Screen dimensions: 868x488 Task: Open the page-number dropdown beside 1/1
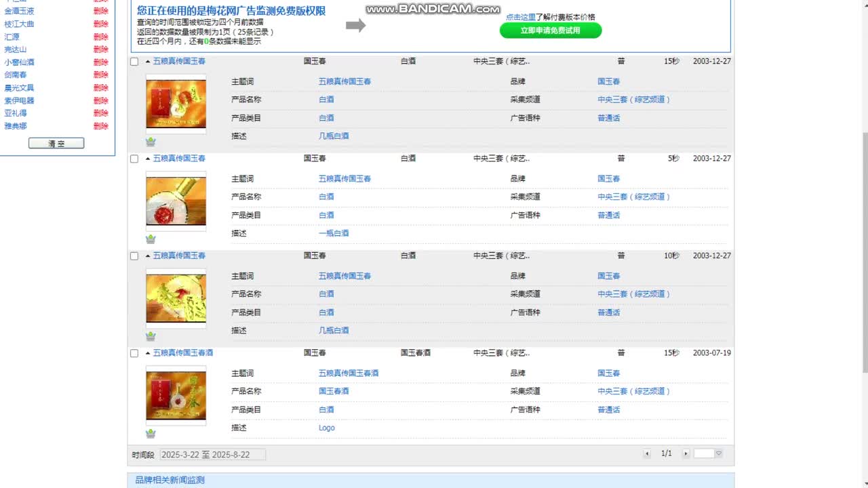coord(719,453)
